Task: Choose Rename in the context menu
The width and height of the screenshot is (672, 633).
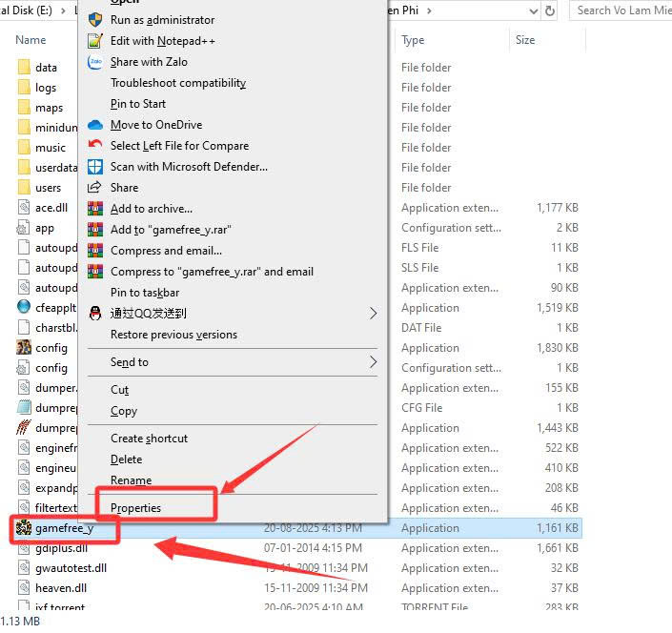Action: pos(131,480)
